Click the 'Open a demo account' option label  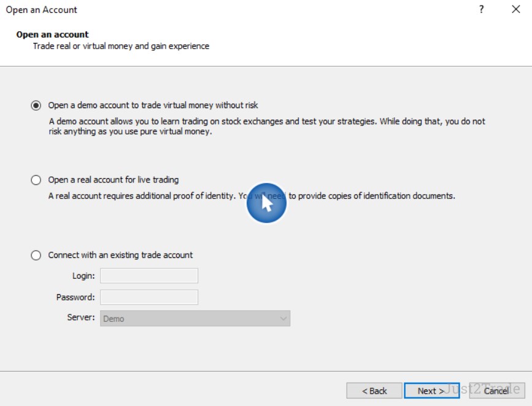coord(153,105)
